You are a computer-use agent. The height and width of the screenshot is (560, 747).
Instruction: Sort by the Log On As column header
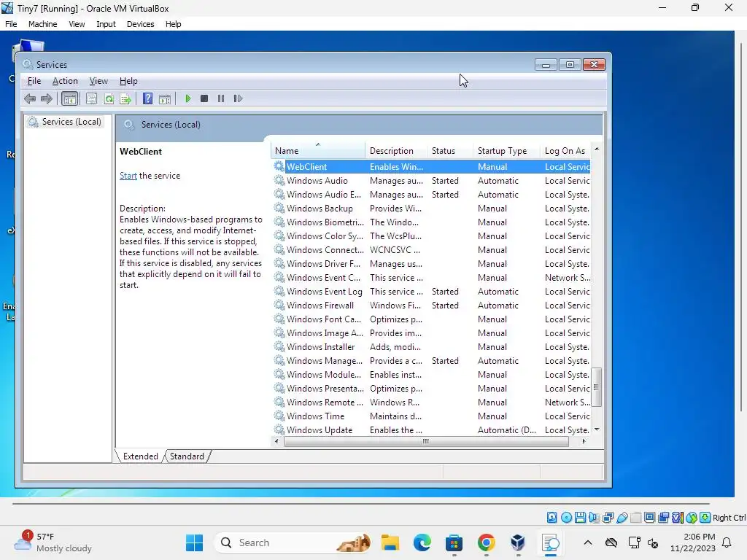click(565, 151)
